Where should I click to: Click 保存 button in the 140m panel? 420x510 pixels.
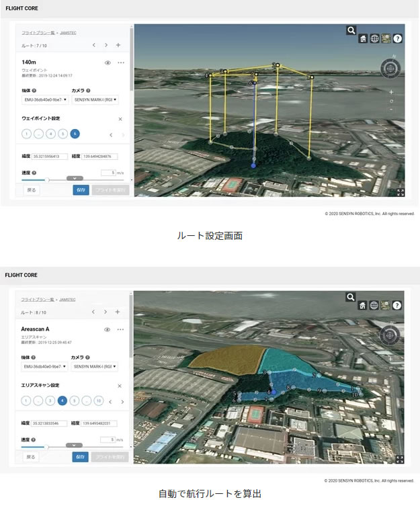tap(81, 190)
